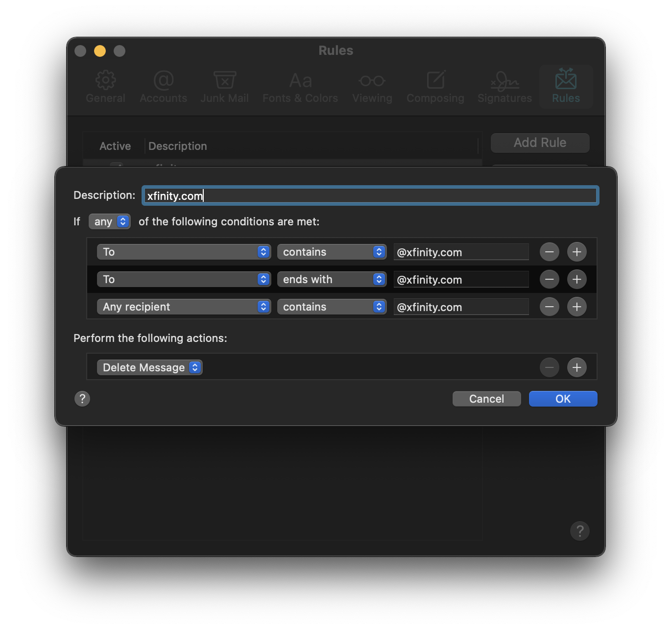Viewport: 672px width, 629px height.
Task: Open the first row's To header dropdown
Action: pyautogui.click(x=184, y=252)
